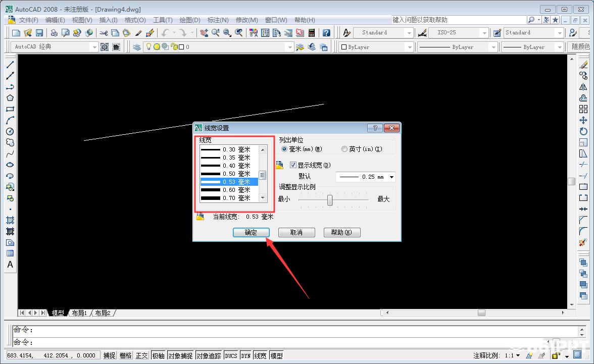Image resolution: width=594 pixels, height=364 pixels.
Task: Click the Match Properties brush icon
Action: 138,33
